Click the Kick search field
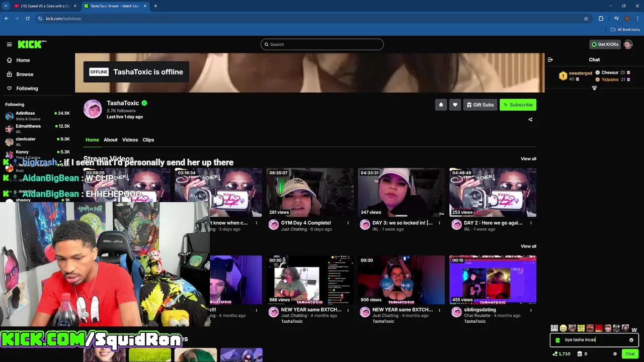 [x=322, y=44]
